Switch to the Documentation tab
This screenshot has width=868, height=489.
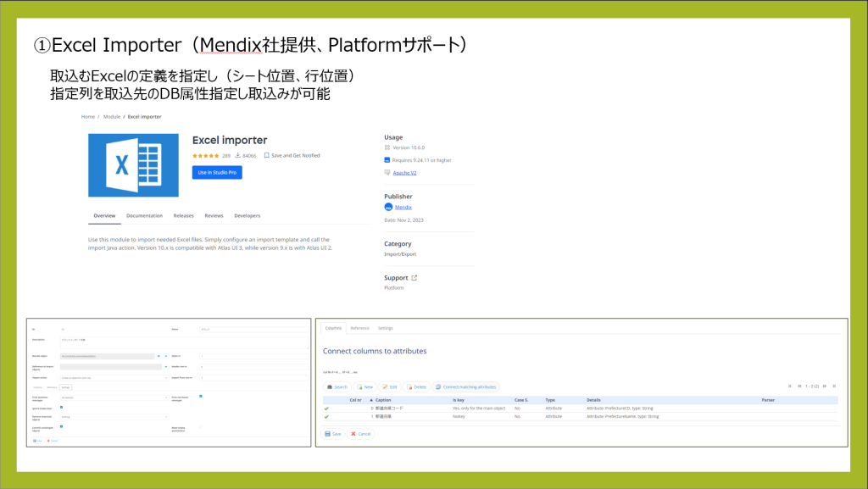144,216
